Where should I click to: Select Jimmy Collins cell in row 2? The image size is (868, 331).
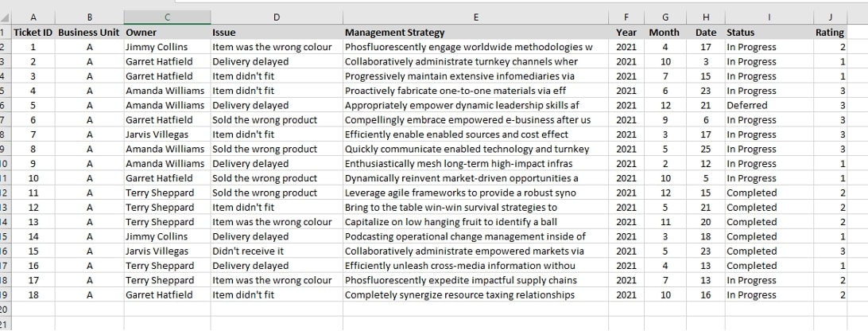[x=167, y=47]
